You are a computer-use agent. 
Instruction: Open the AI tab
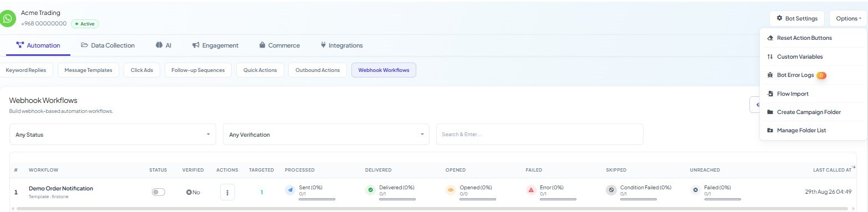point(164,45)
